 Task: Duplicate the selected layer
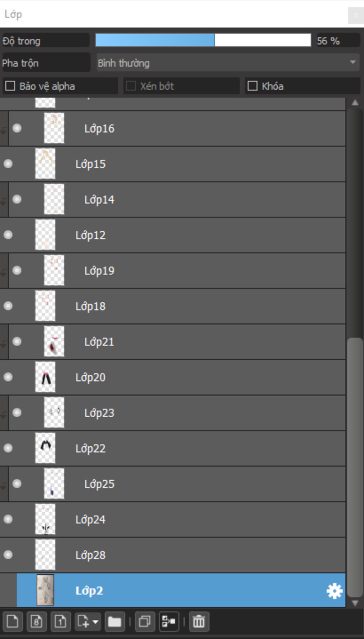coord(144,622)
